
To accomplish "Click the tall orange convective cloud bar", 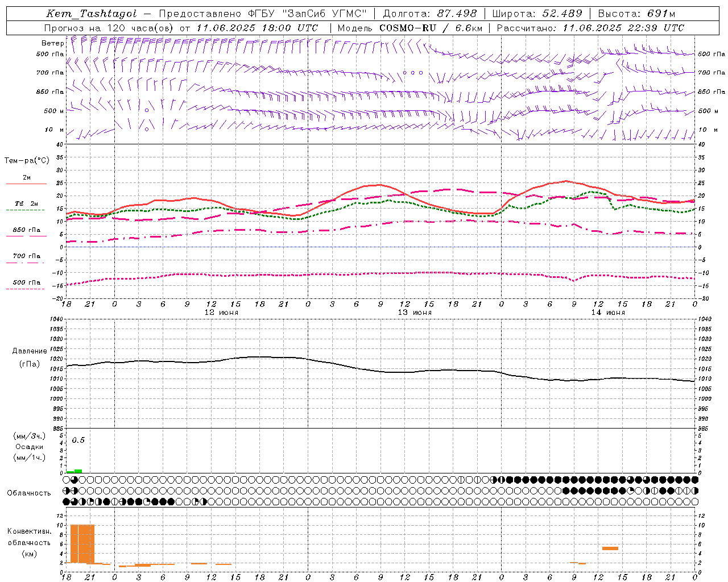I will click(x=82, y=544).
